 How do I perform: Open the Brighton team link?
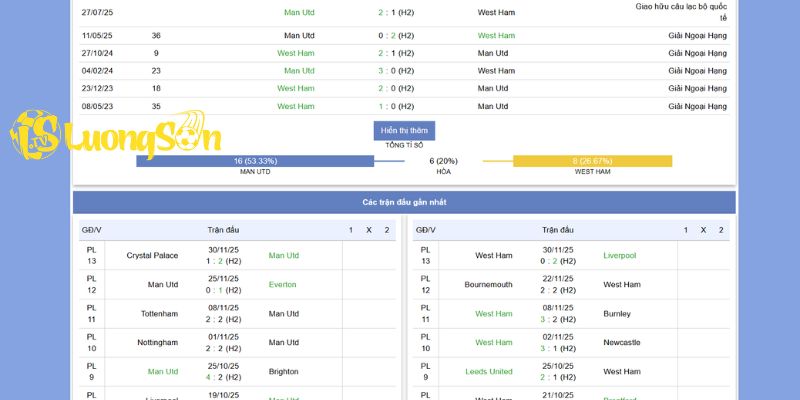284,371
